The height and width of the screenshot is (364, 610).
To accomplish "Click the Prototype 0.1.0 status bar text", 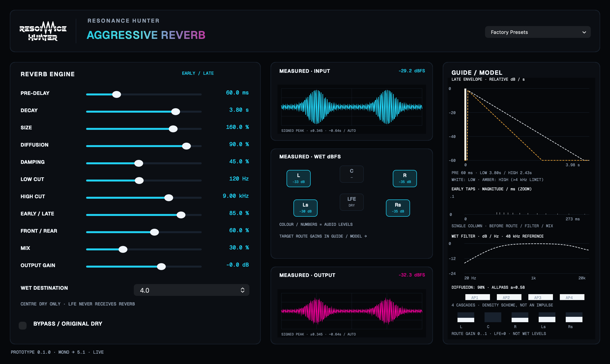I will coord(57,352).
